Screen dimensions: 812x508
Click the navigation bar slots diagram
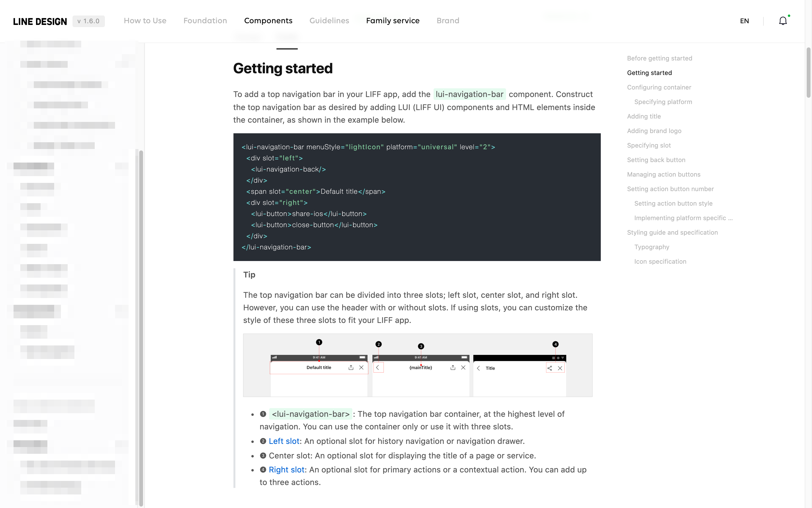[417, 365]
